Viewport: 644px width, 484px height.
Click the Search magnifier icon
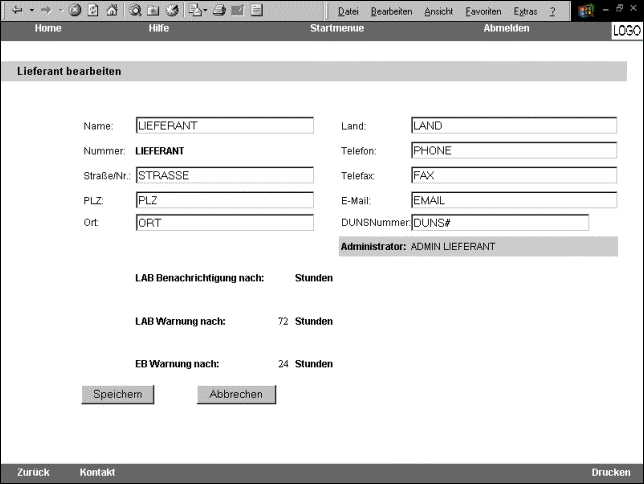pos(135,10)
